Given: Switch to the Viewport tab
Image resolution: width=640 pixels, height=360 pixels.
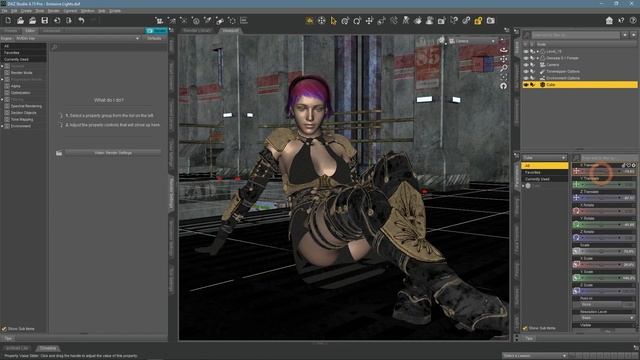Looking at the screenshot, I should [231, 31].
